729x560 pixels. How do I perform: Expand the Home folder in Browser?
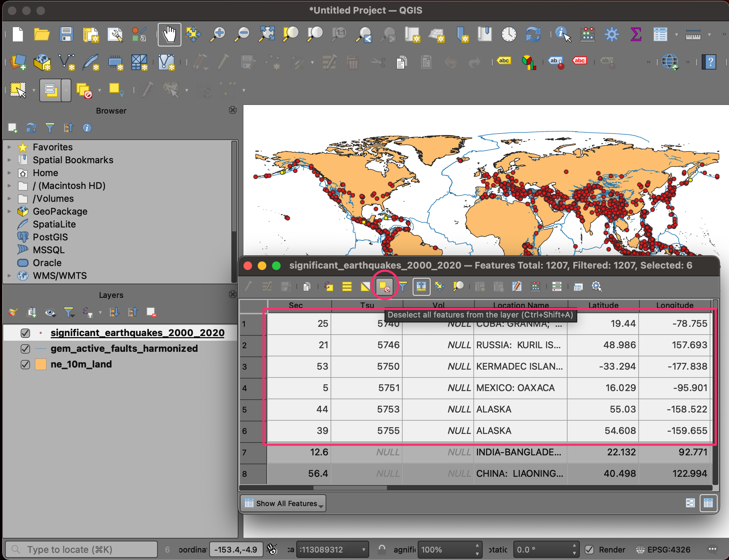(9, 172)
